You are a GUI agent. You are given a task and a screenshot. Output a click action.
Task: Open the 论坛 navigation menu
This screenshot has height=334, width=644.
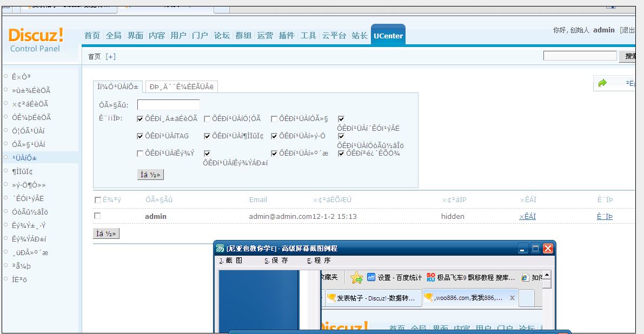click(x=222, y=36)
